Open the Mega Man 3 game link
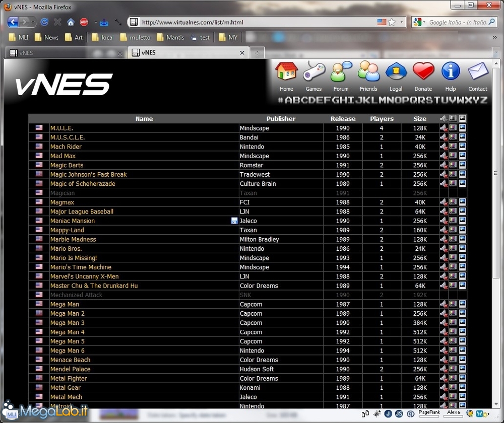Viewport: 504px width, 423px height. pyautogui.click(x=67, y=322)
